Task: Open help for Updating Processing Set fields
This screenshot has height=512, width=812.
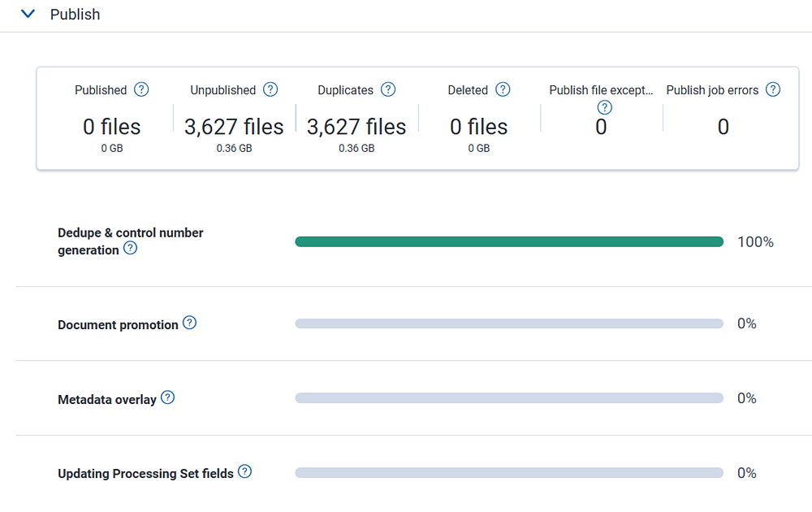Action: coord(244,472)
